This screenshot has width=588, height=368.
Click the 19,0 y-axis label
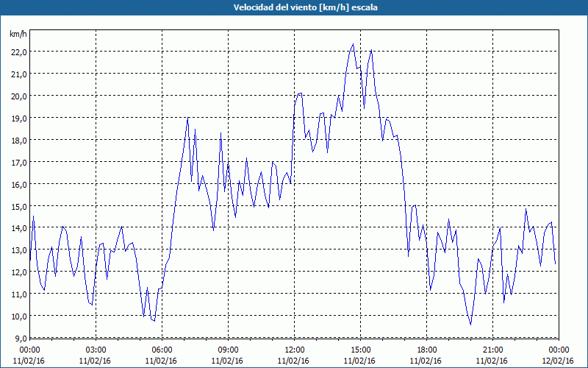[19, 118]
